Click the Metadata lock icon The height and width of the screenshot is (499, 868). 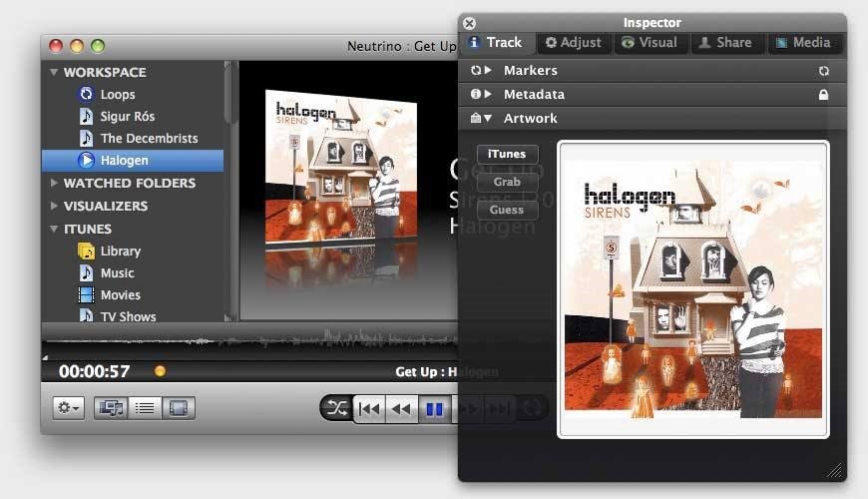point(824,95)
